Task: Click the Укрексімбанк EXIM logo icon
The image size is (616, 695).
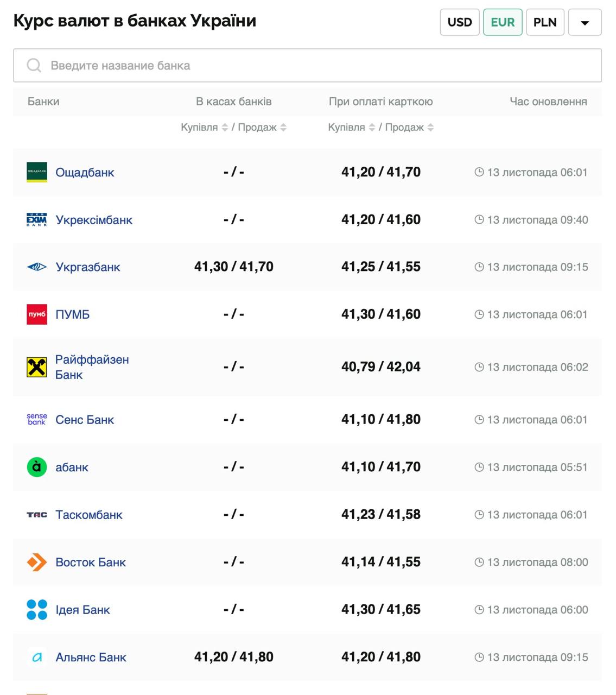Action: pyautogui.click(x=37, y=219)
